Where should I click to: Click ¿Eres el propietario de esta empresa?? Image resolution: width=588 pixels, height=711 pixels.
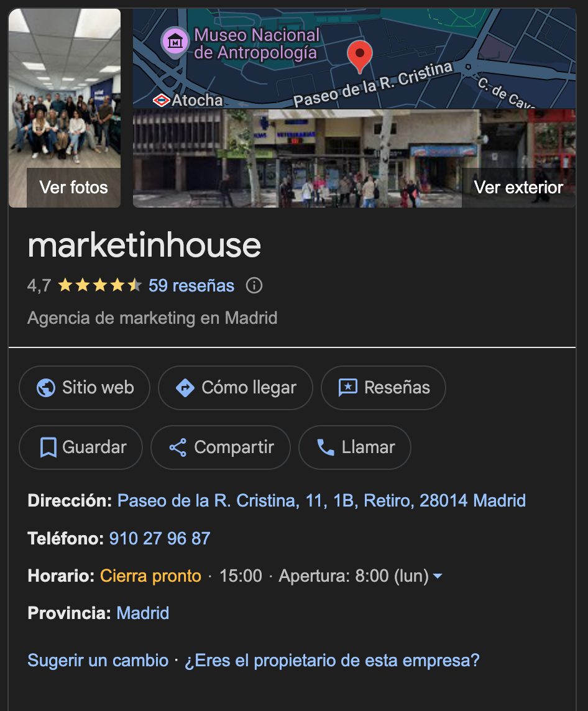[x=332, y=660]
